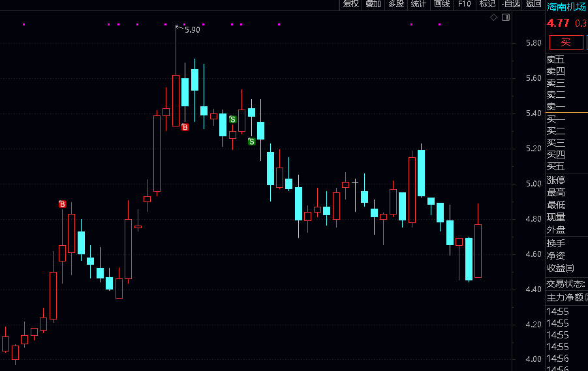The width and height of the screenshot is (588, 371).
Task: Open F10 company information
Action: pos(464,4)
